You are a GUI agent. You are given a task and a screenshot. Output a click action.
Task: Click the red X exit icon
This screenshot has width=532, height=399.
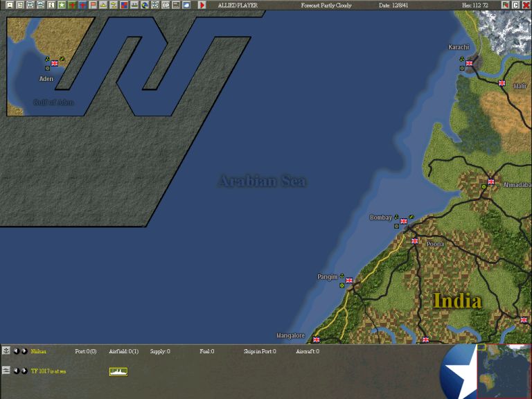click(x=526, y=5)
